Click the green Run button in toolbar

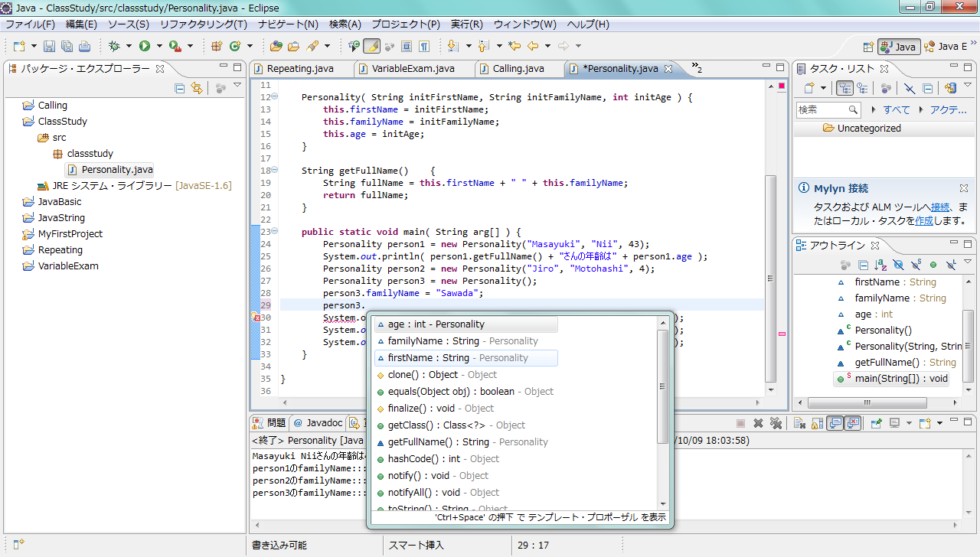coord(144,46)
